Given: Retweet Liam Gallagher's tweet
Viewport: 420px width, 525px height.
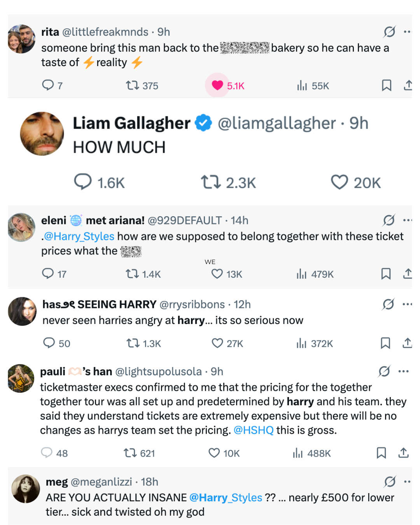Looking at the screenshot, I should [x=211, y=182].
